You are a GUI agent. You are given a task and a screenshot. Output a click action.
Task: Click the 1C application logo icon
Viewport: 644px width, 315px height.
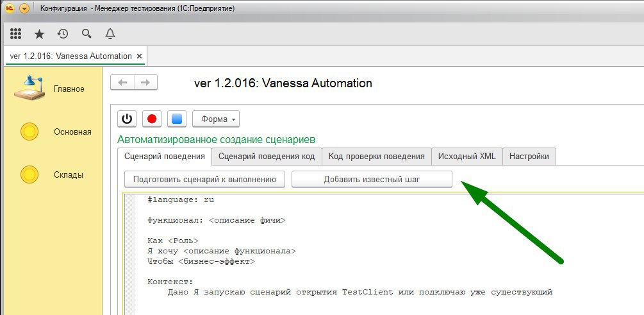10,8
